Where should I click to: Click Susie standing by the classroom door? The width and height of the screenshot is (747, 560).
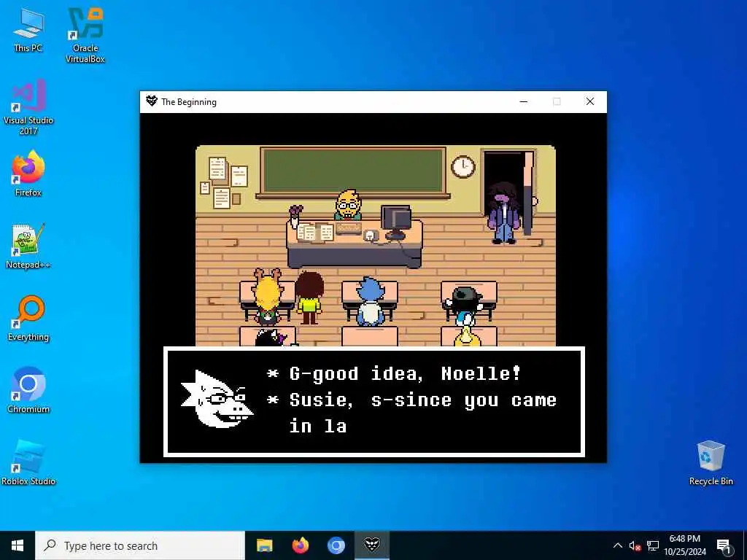pyautogui.click(x=503, y=213)
